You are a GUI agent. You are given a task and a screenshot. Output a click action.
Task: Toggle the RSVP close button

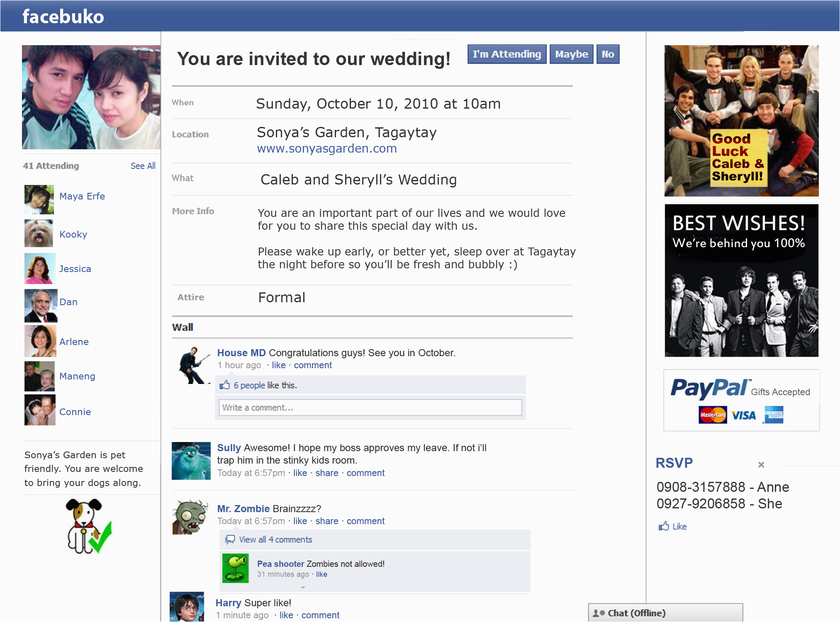pos(761,464)
